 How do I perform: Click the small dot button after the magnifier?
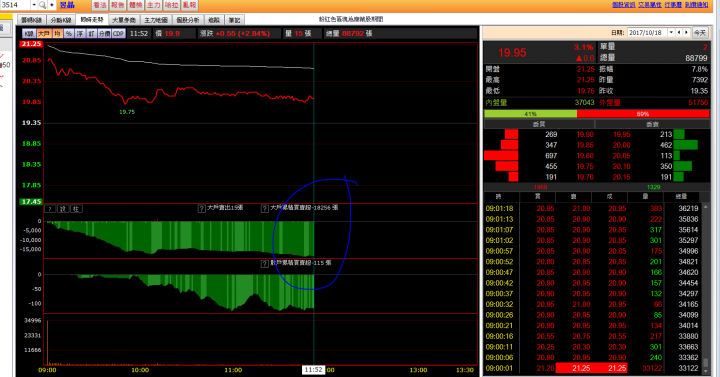pyautogui.click(x=52, y=5)
